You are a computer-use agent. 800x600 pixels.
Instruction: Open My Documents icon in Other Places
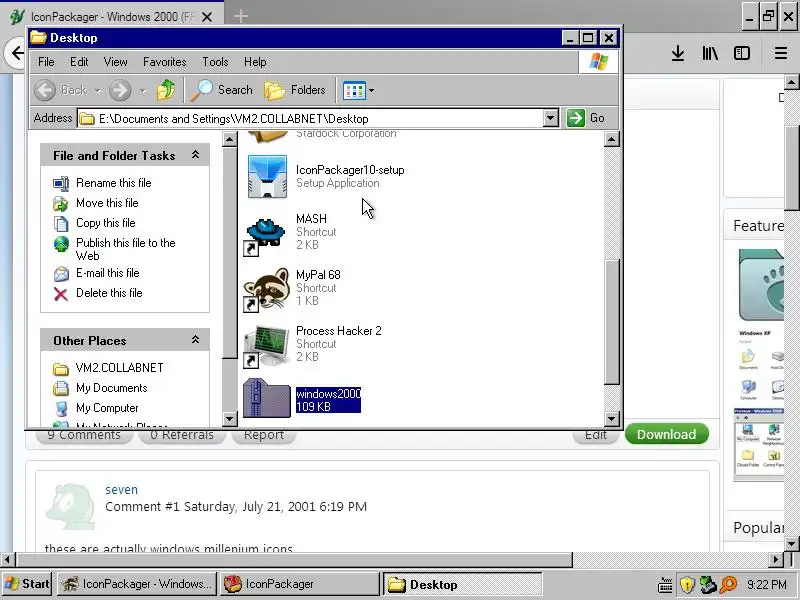[x=61, y=388]
